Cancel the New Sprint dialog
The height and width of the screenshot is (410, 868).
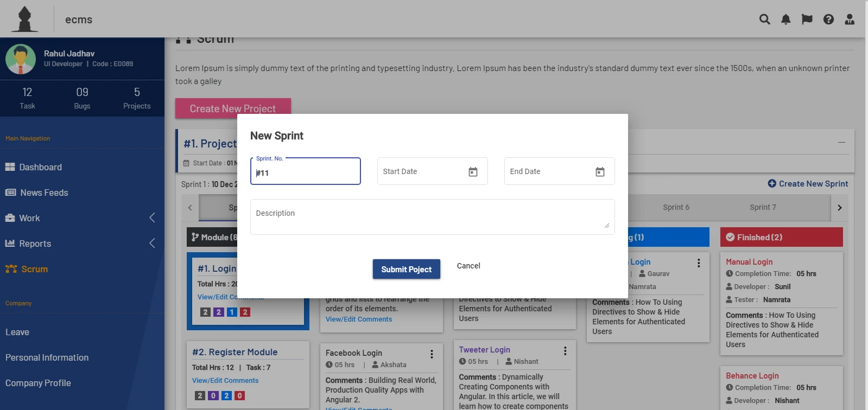[468, 266]
